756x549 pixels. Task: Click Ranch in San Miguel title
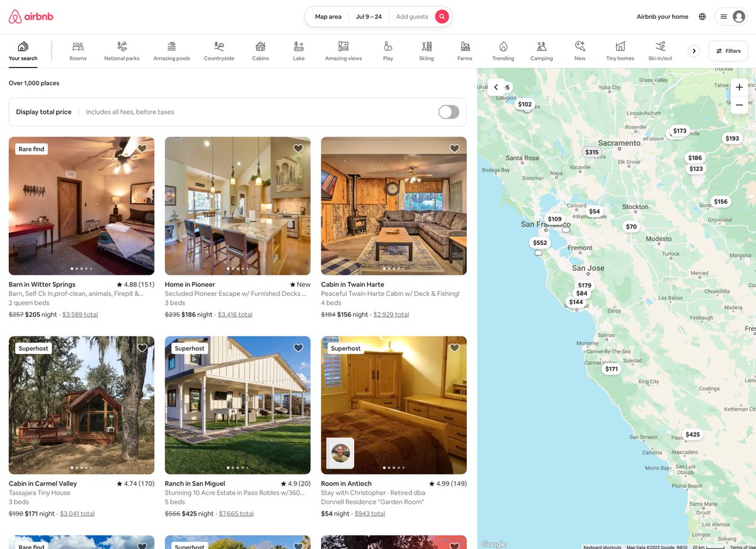click(x=195, y=484)
